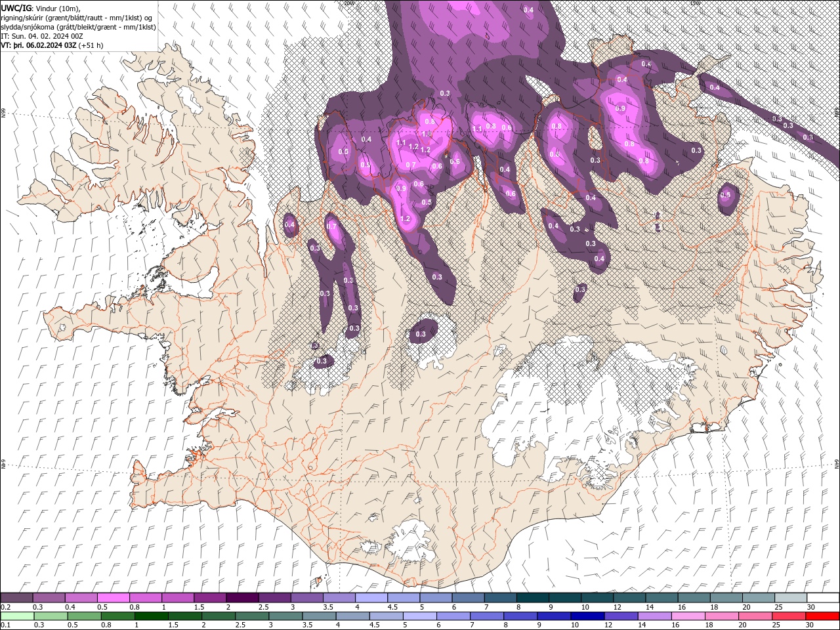Screen dimensions: 840x630
Task: Click the 0.4 value in the offshore northeast snow band
Action: click(x=715, y=87)
